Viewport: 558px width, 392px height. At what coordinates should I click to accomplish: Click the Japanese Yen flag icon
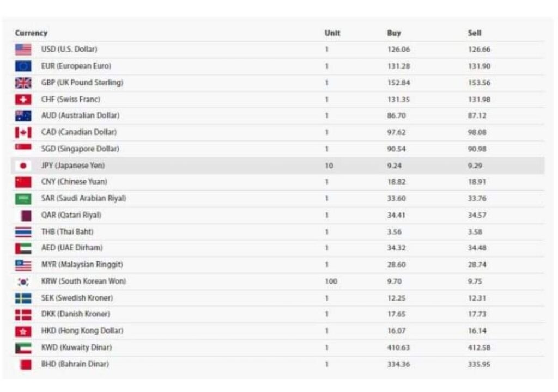pos(23,166)
